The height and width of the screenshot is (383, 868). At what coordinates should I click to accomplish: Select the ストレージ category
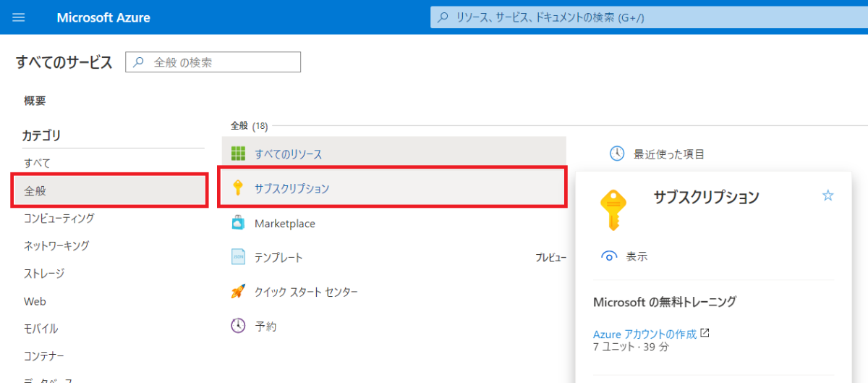pos(44,273)
